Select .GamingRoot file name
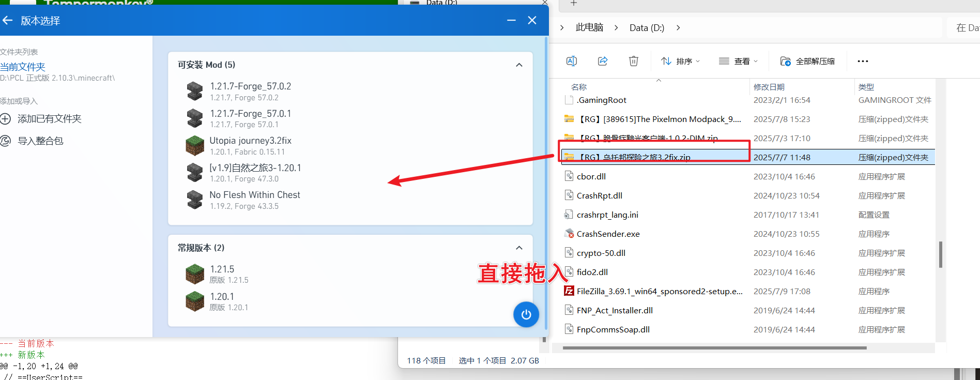 pos(602,100)
